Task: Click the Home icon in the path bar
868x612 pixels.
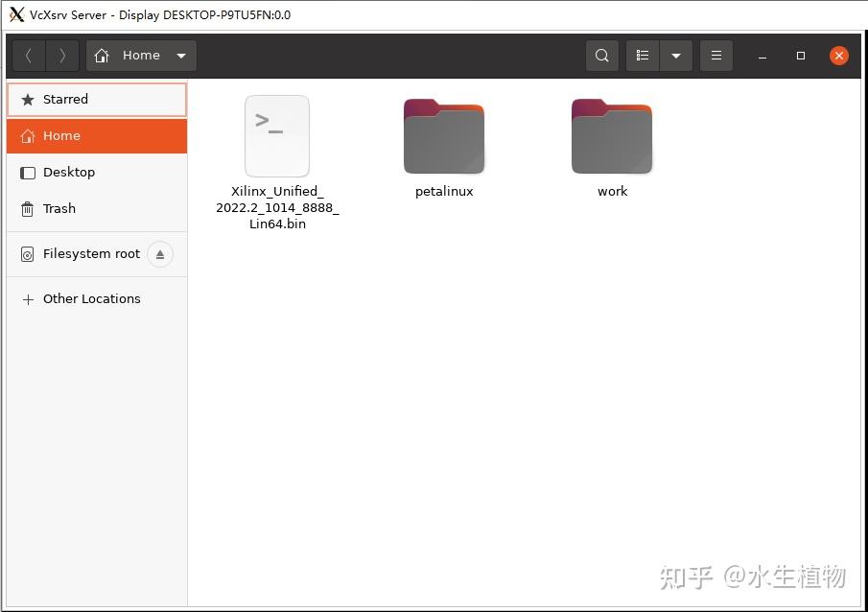Action: (102, 56)
